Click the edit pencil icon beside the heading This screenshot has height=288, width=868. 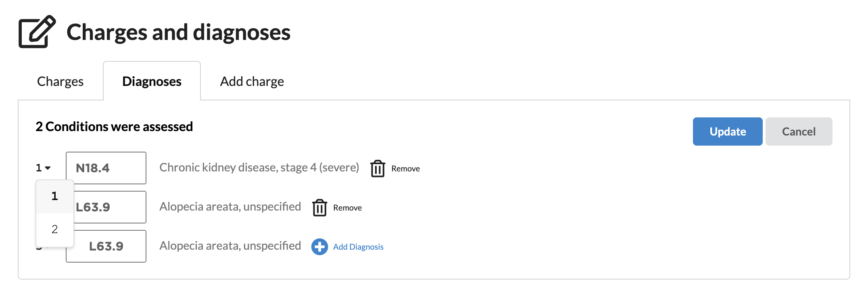pyautogui.click(x=37, y=32)
